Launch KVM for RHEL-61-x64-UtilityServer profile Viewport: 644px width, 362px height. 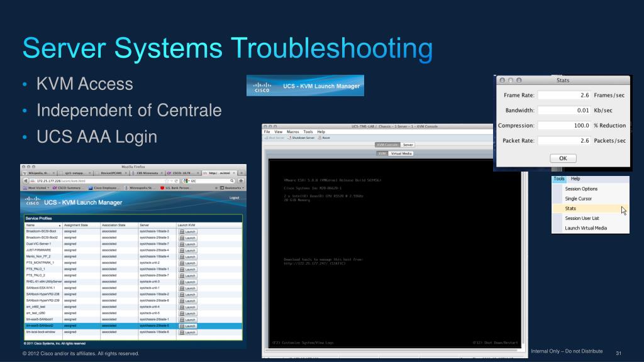click(187, 282)
